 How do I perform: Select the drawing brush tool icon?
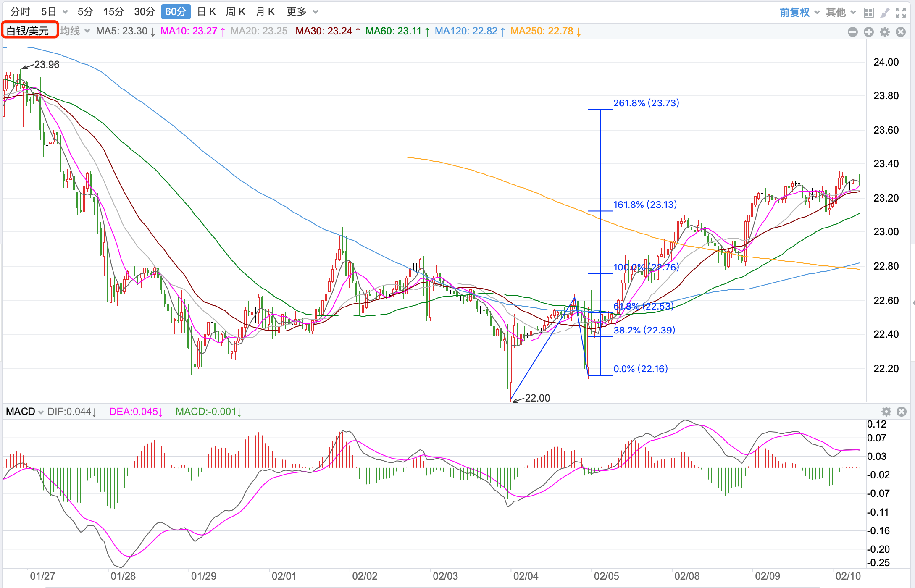tap(885, 12)
